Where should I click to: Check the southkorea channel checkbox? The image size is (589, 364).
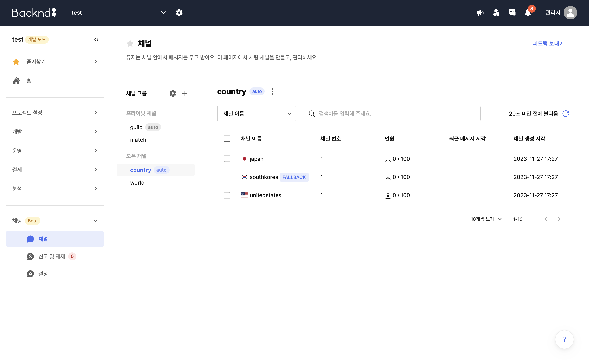[x=227, y=177]
